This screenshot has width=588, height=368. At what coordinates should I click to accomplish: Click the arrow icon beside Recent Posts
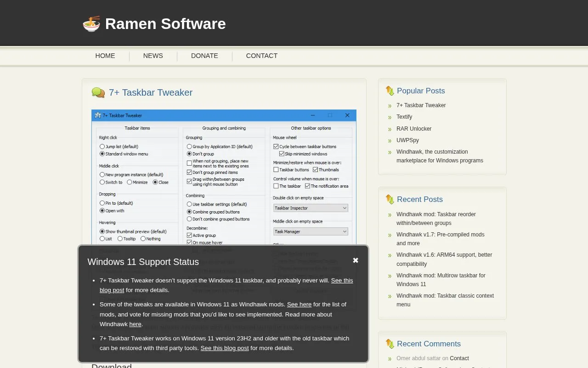coord(390,200)
